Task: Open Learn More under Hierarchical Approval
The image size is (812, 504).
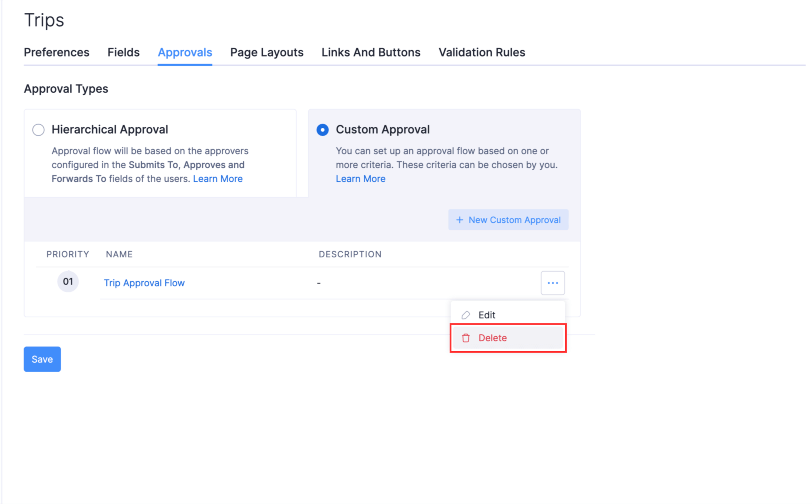Action: (x=218, y=178)
